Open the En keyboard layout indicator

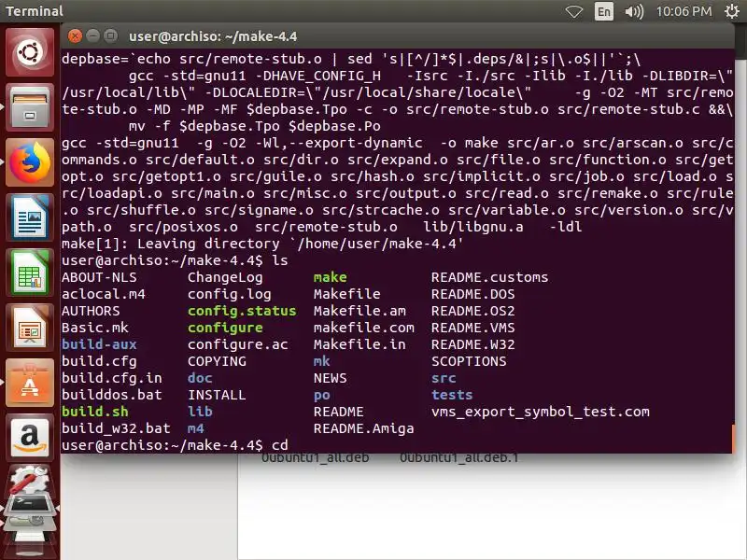tap(603, 11)
